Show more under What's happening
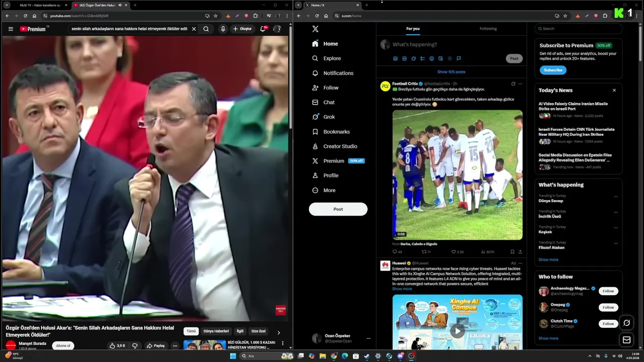The height and width of the screenshot is (362, 644). 548,260
